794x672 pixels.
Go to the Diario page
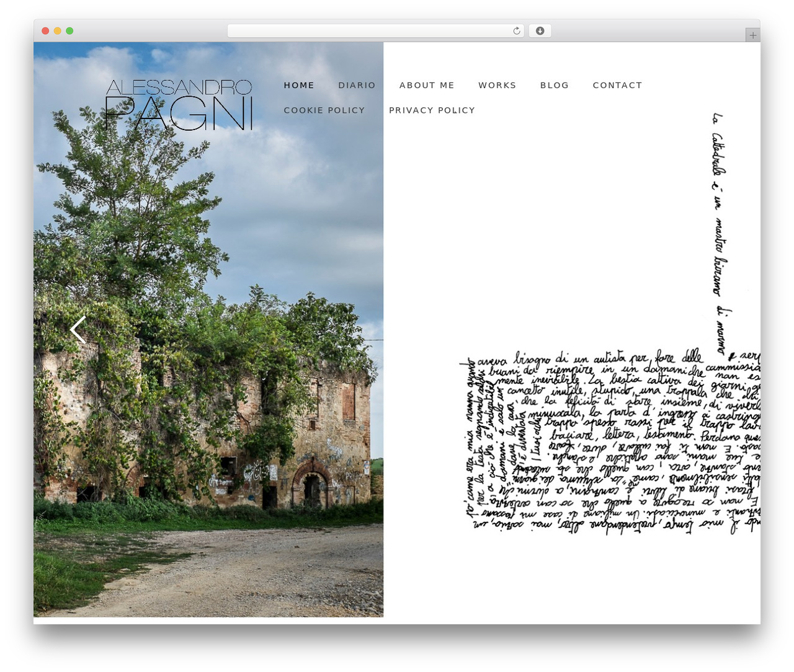tap(357, 86)
